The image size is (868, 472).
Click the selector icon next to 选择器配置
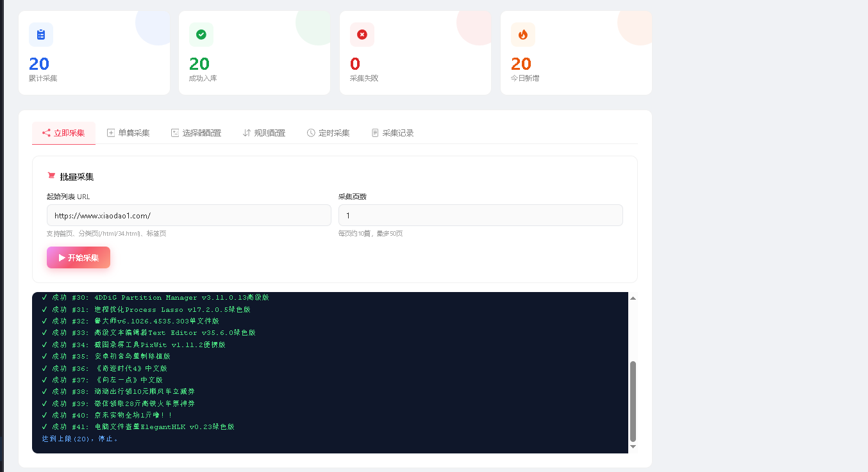[x=174, y=133]
